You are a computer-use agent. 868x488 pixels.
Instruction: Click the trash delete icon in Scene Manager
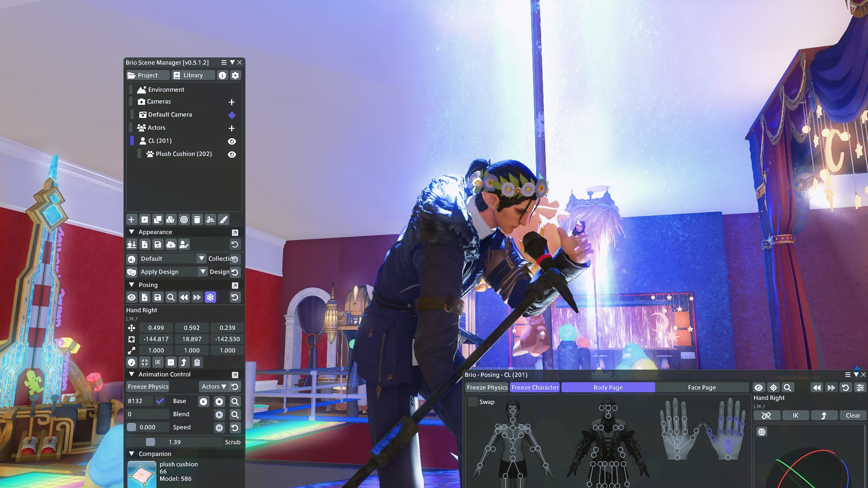(197, 220)
